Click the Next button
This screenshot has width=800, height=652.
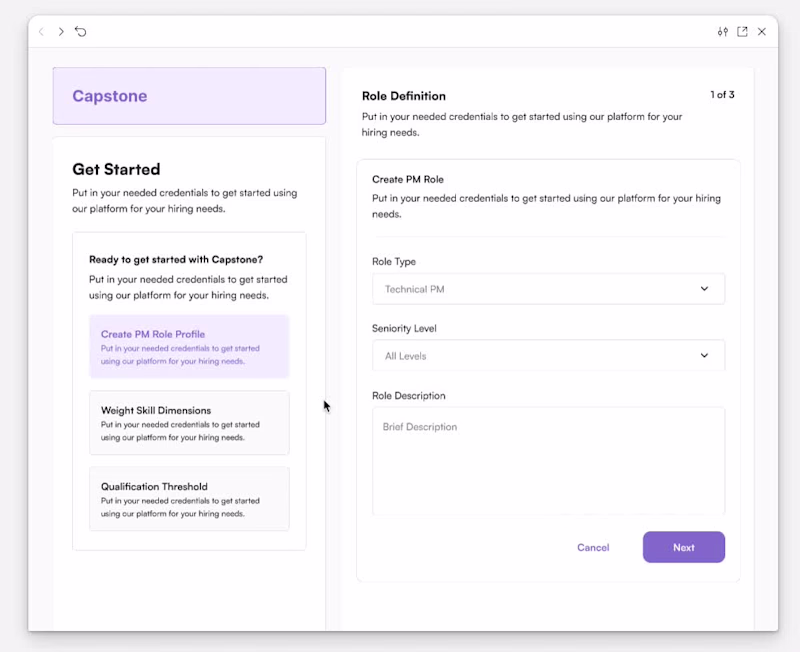click(x=684, y=547)
